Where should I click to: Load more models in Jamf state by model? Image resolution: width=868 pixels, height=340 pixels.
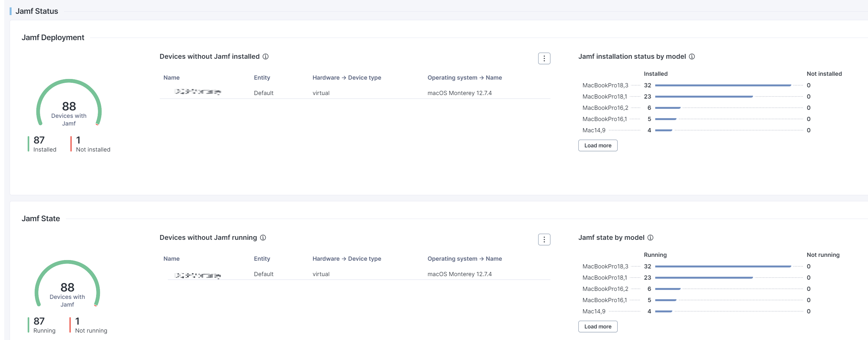click(597, 327)
